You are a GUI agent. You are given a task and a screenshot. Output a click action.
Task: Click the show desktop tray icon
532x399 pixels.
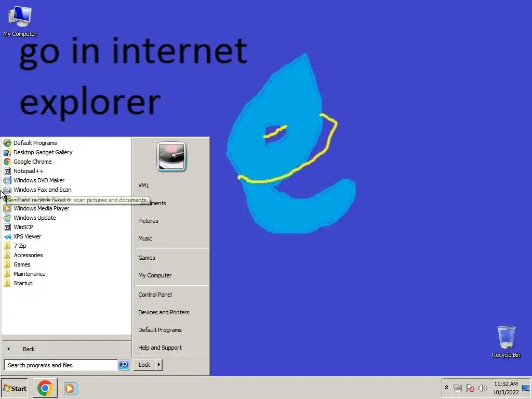[526, 388]
